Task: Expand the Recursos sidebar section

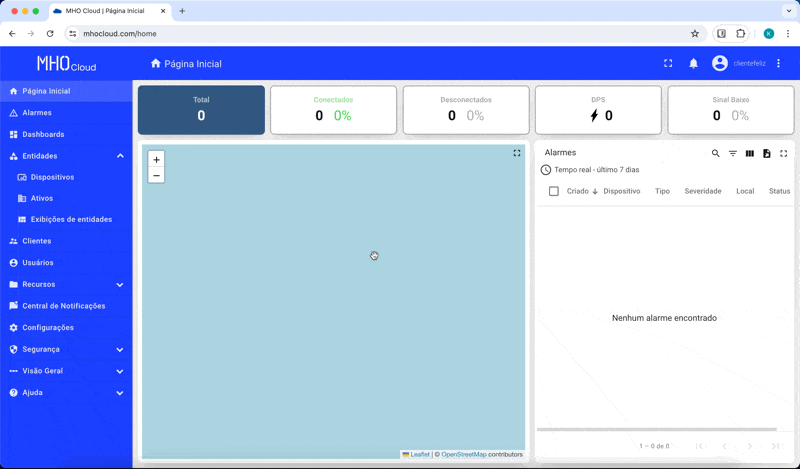Action: (x=120, y=285)
